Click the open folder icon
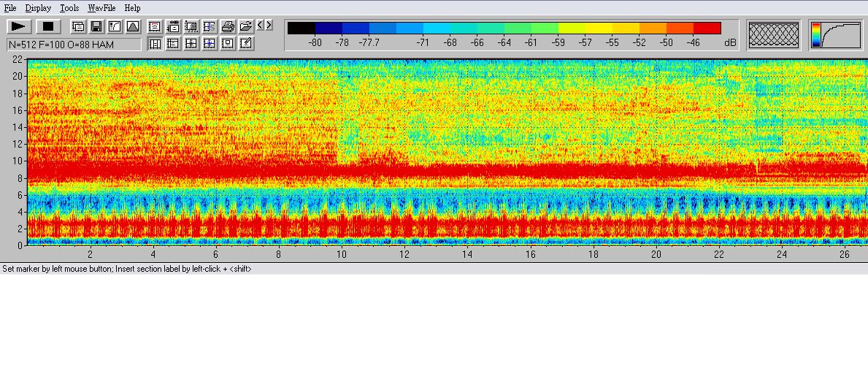 (x=246, y=27)
